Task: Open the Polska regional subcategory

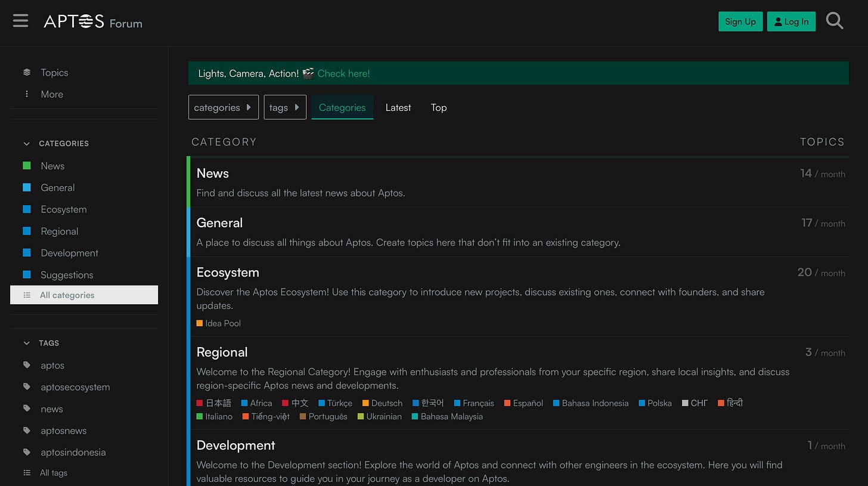Action: [655, 403]
